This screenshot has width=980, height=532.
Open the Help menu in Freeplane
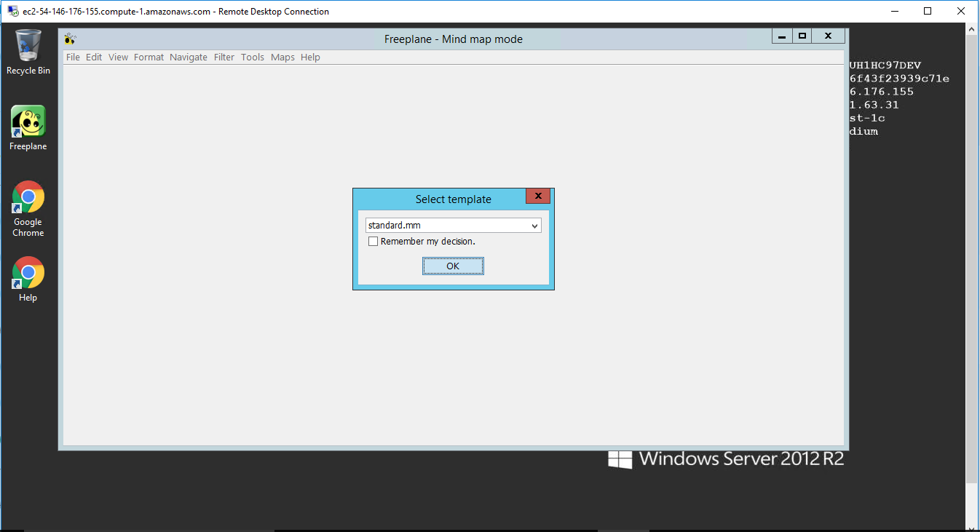tap(310, 57)
